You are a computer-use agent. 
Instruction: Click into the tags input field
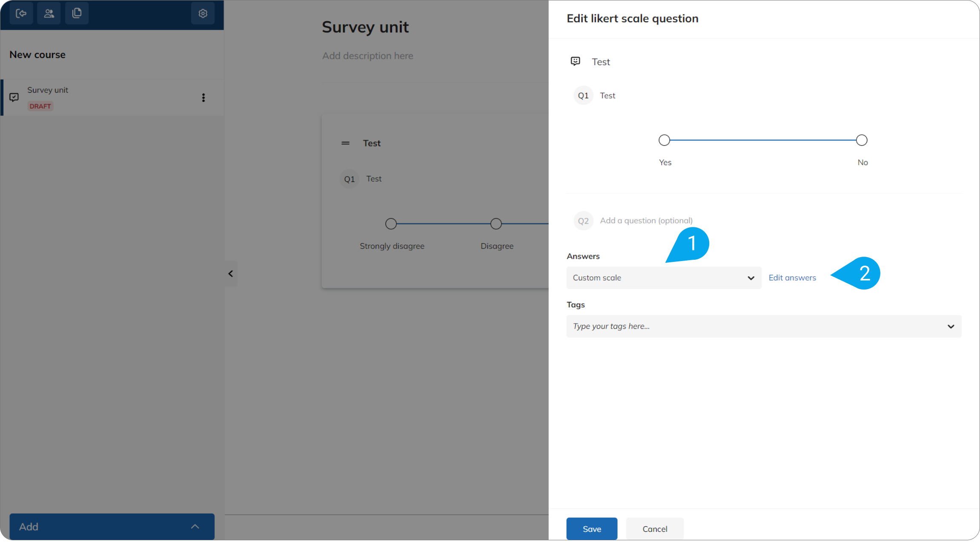tap(764, 326)
